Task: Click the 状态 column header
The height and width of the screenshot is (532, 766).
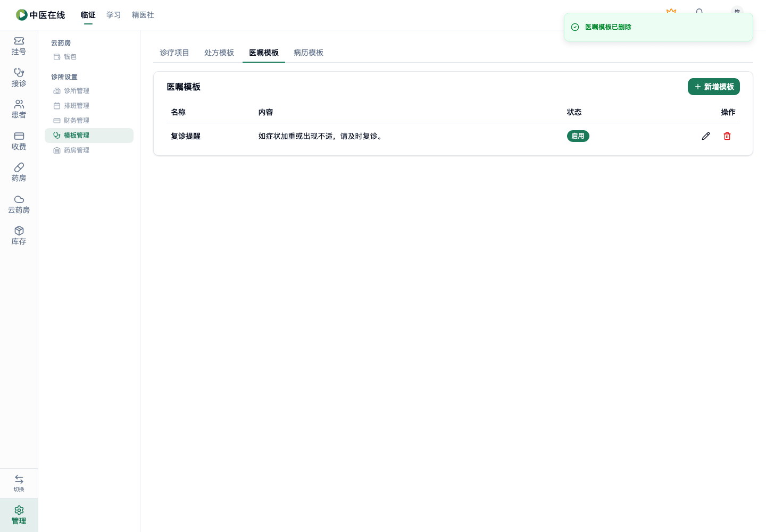Action: click(574, 112)
